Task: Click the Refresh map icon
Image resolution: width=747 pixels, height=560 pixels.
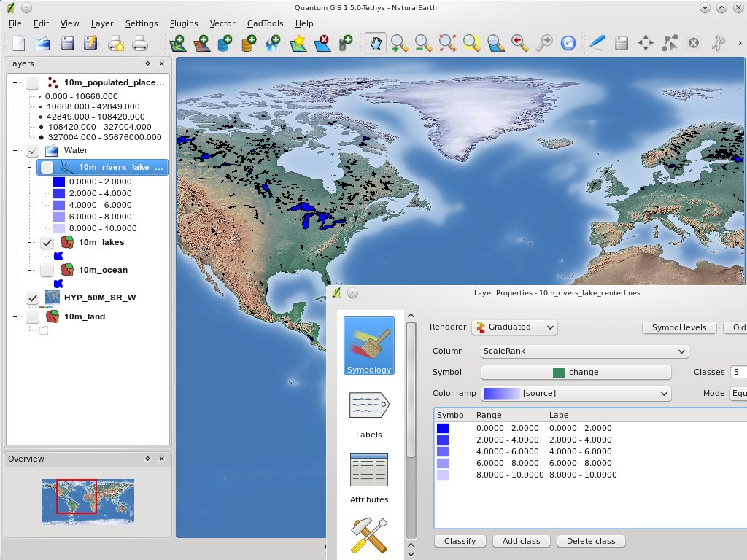Action: (568, 43)
